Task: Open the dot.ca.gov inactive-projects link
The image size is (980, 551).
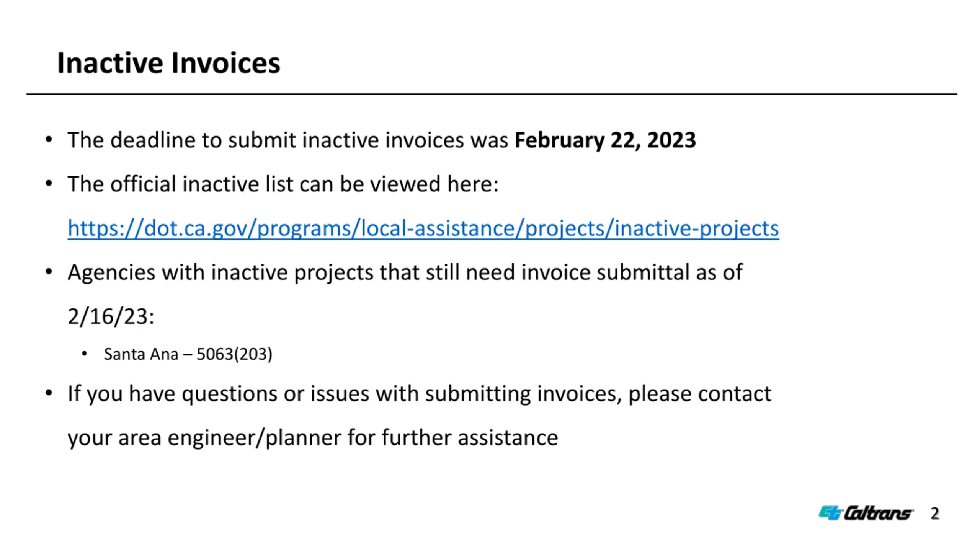Action: tap(423, 228)
